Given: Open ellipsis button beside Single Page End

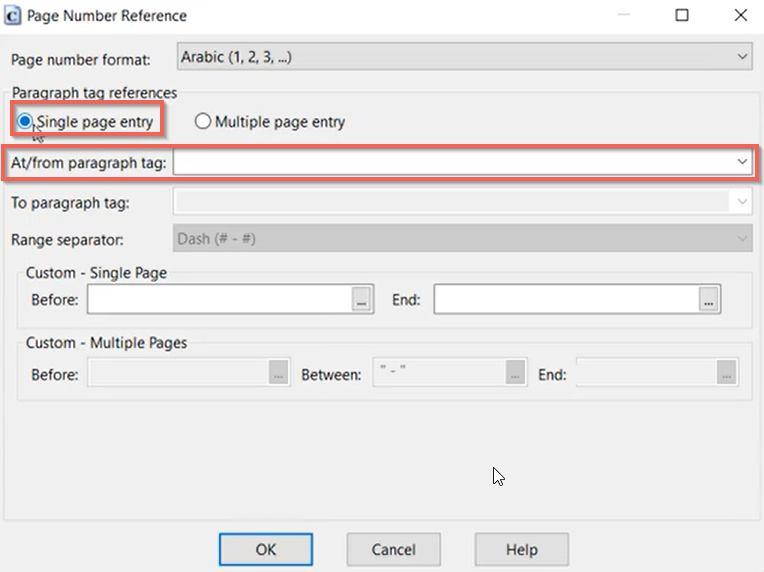Looking at the screenshot, I should click(709, 299).
